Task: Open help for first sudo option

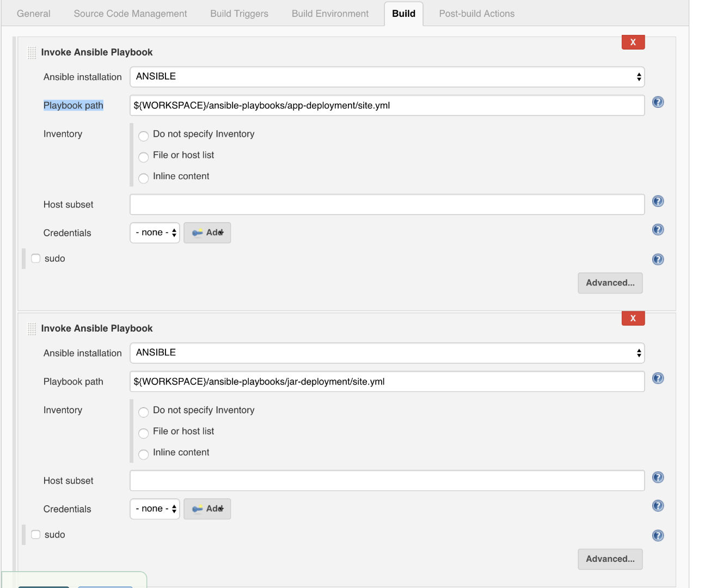Action: tap(658, 259)
